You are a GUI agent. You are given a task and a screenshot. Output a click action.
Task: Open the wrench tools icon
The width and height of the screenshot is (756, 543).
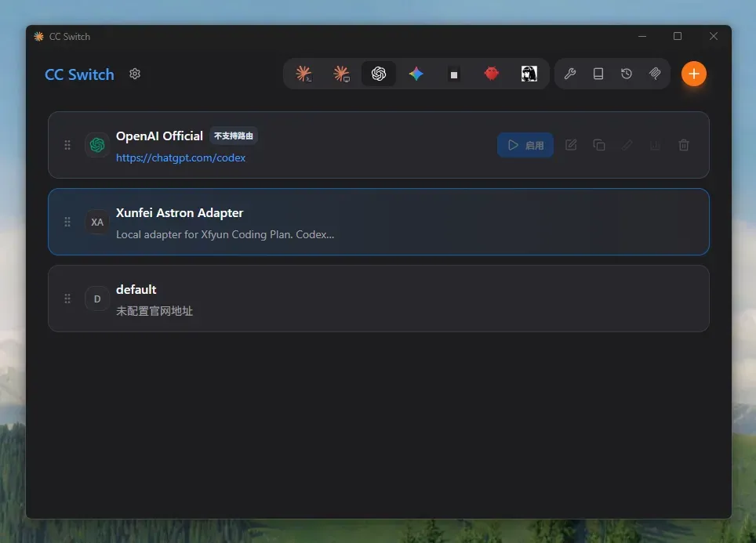570,74
